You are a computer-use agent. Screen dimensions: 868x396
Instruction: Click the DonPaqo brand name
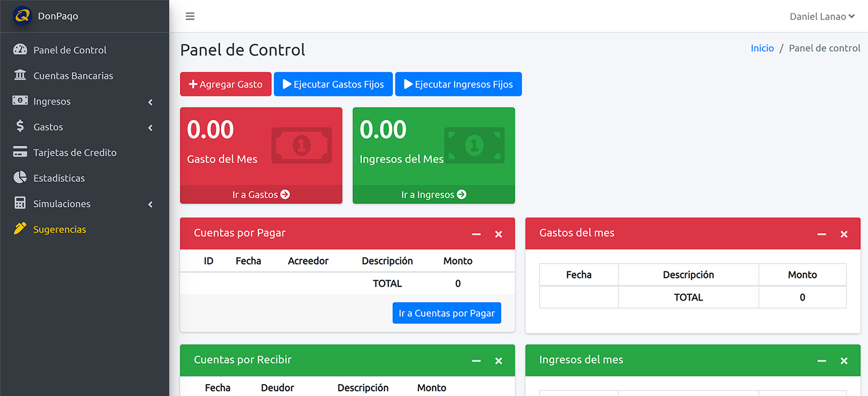(58, 16)
